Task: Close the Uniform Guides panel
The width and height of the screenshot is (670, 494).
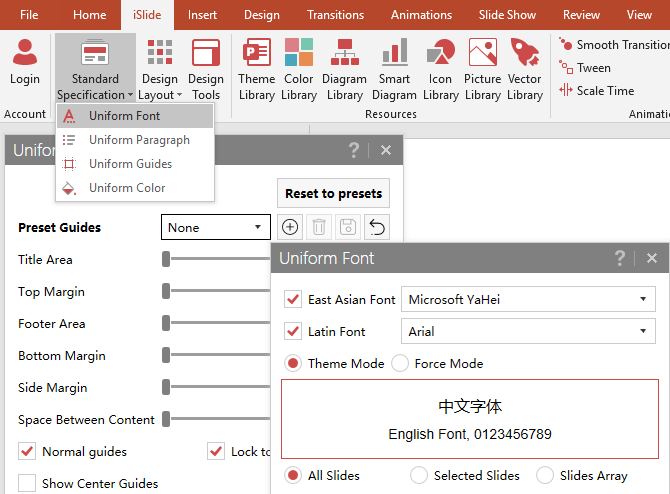Action: 386,150
